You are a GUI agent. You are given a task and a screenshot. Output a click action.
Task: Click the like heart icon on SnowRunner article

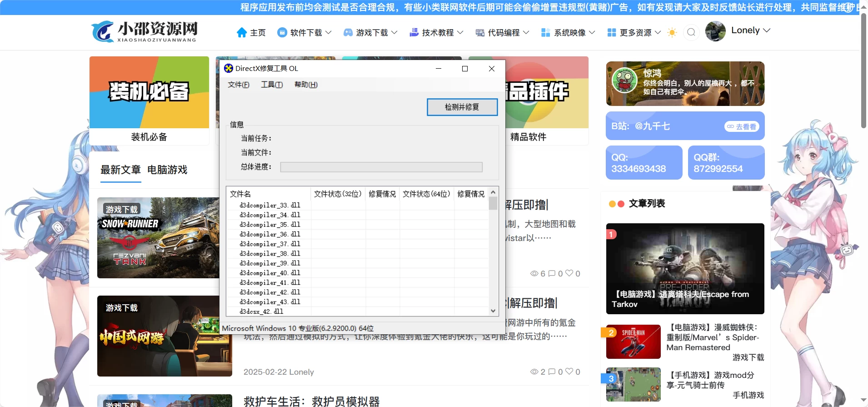[569, 273]
